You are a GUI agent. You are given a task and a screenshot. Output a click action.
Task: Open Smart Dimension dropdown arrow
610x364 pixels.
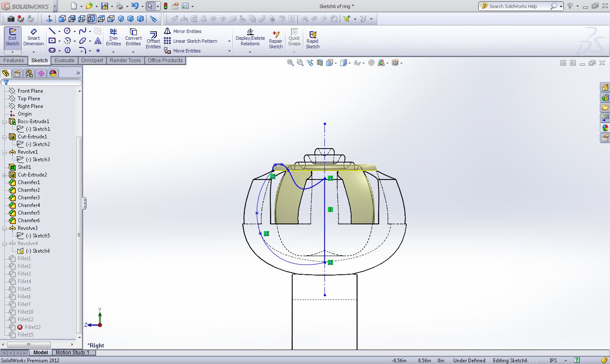pos(33,52)
